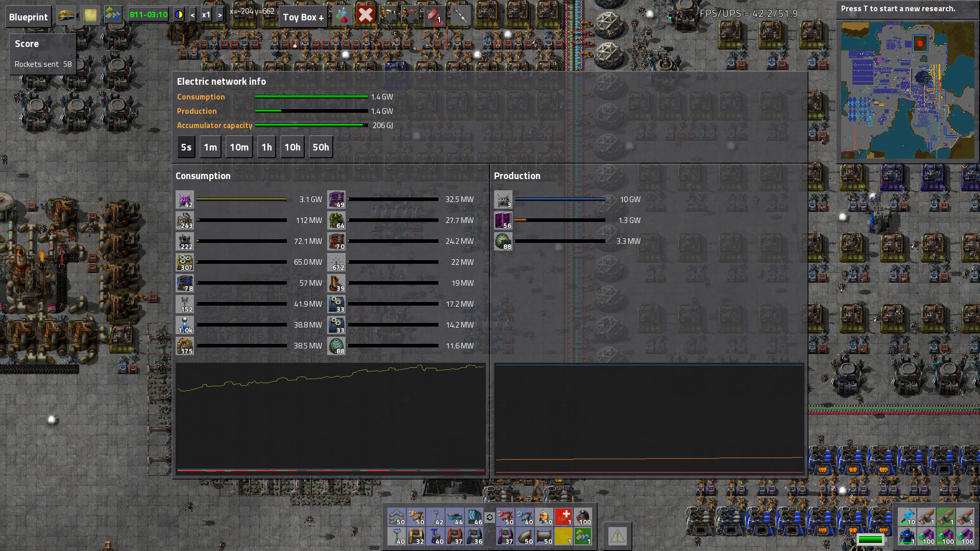Viewport: 980px width, 551px height.
Task: Click the Blueprint button
Action: (28, 17)
